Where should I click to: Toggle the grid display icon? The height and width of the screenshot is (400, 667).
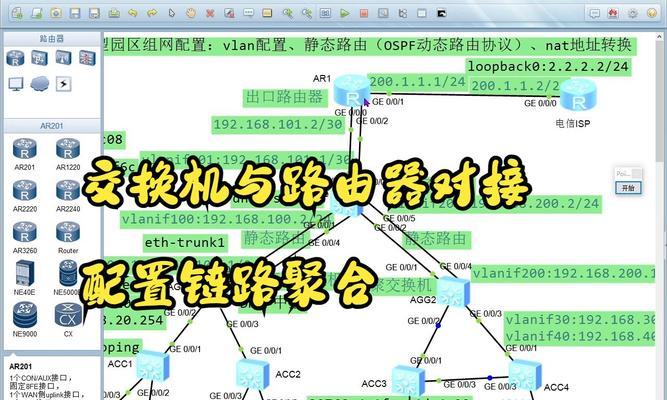(x=422, y=13)
